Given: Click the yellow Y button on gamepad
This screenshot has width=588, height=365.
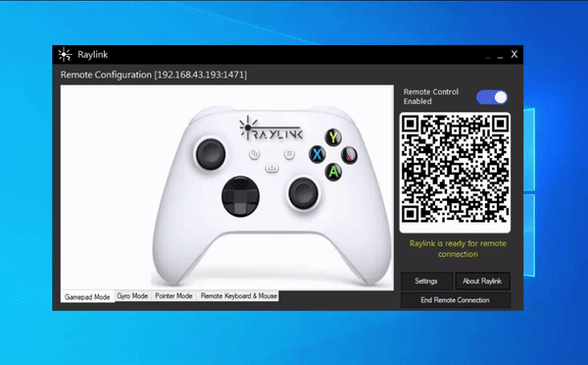Looking at the screenshot, I should [333, 137].
